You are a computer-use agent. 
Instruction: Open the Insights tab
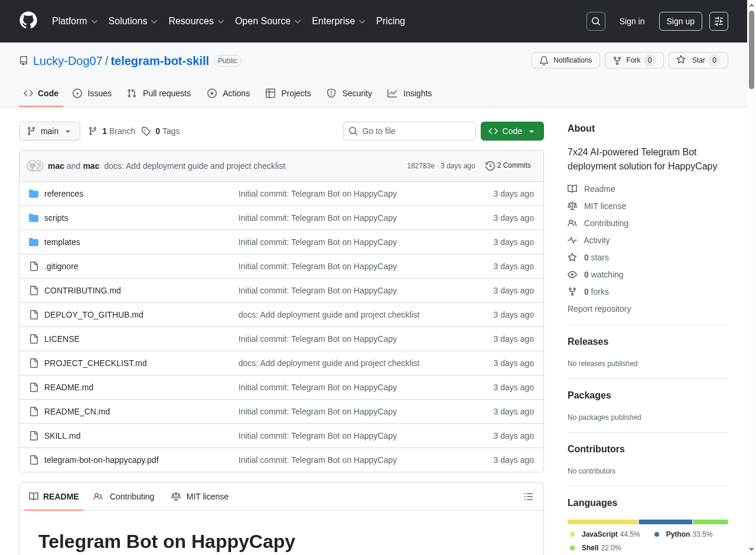[x=409, y=93]
